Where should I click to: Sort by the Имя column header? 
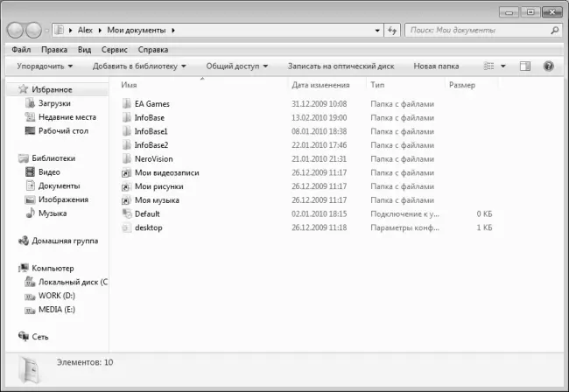[129, 85]
